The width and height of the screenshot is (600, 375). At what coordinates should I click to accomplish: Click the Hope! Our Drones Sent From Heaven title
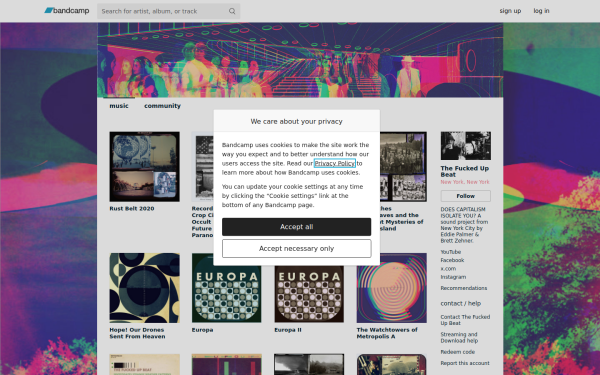pos(137,333)
